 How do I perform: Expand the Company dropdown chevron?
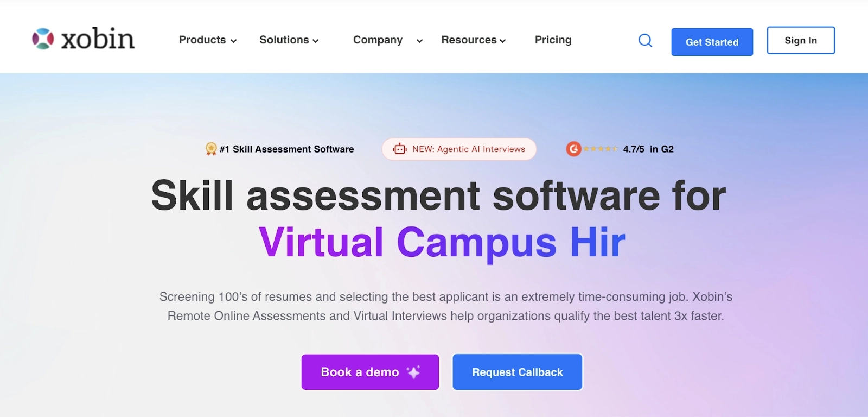pyautogui.click(x=419, y=41)
